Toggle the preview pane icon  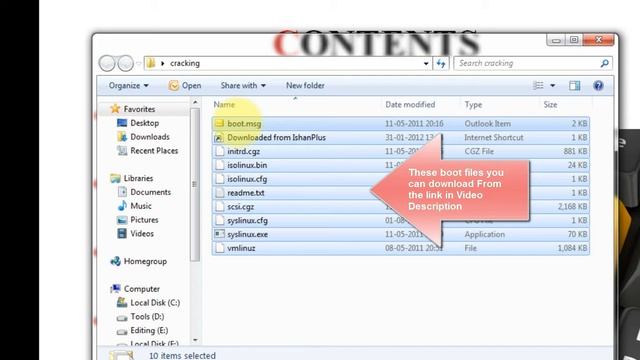tap(574, 85)
